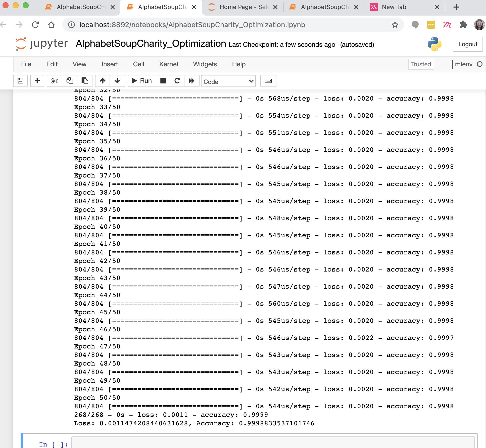Paste a cell with the paste icon

tap(85, 81)
